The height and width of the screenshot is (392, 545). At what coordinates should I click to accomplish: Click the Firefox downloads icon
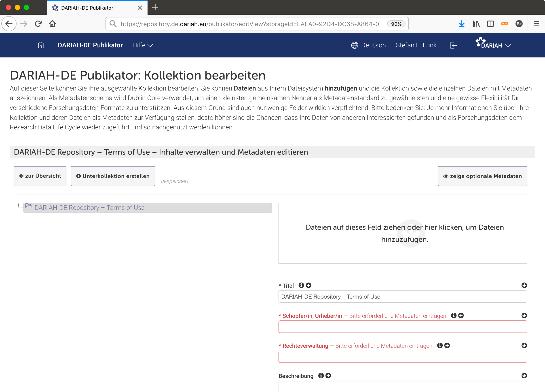tap(462, 24)
